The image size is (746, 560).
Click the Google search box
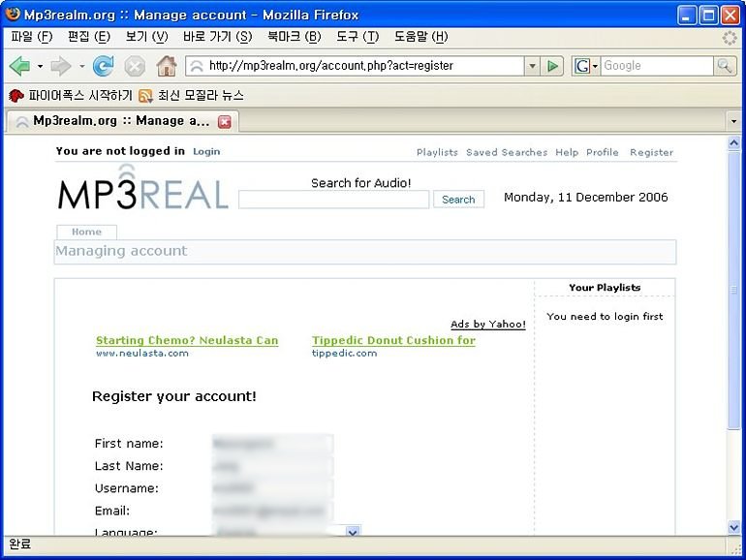tap(657, 66)
